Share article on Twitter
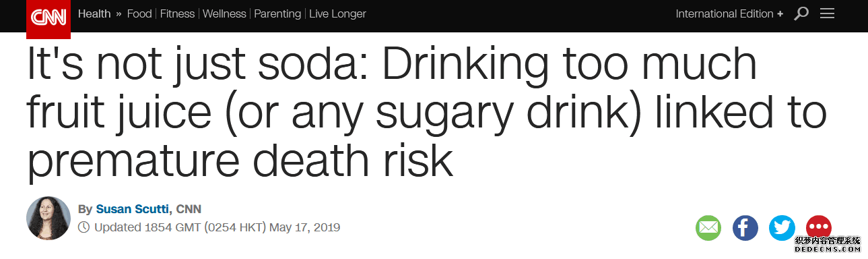The image size is (868, 259). click(782, 228)
